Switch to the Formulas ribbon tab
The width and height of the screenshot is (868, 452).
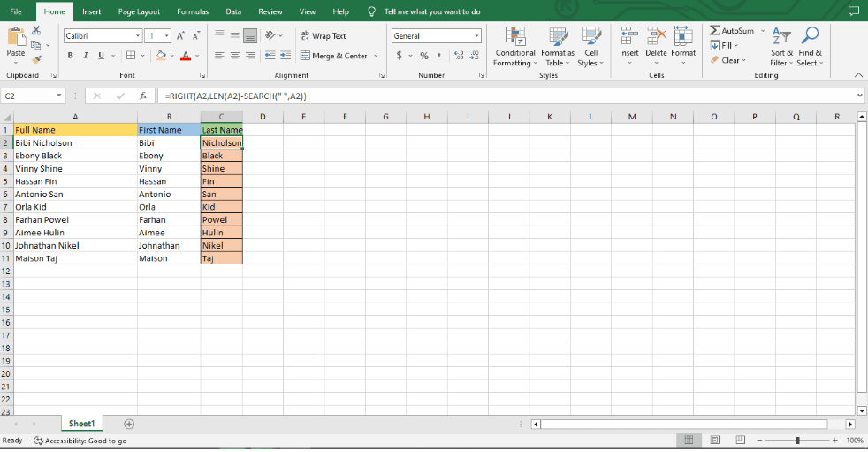tap(193, 11)
